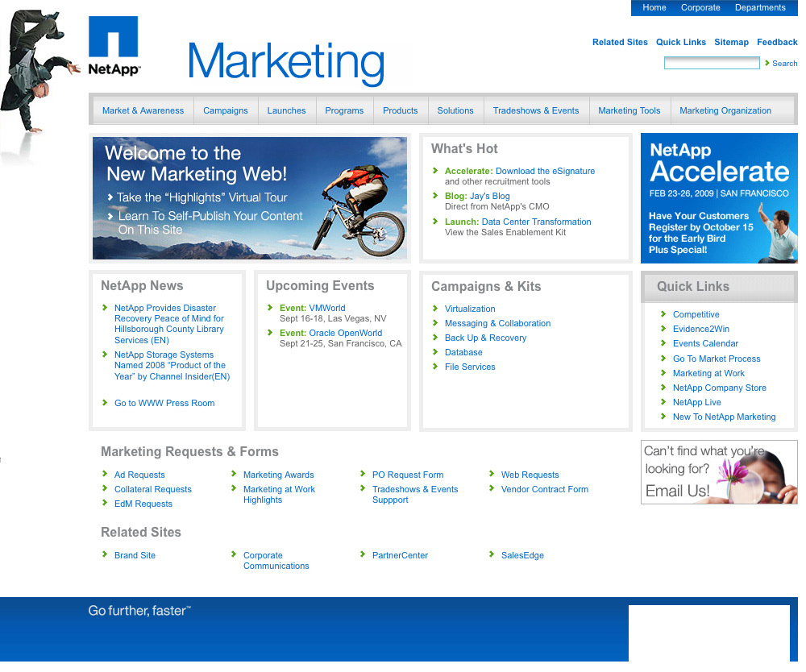Click the Email Us banner

point(719,472)
